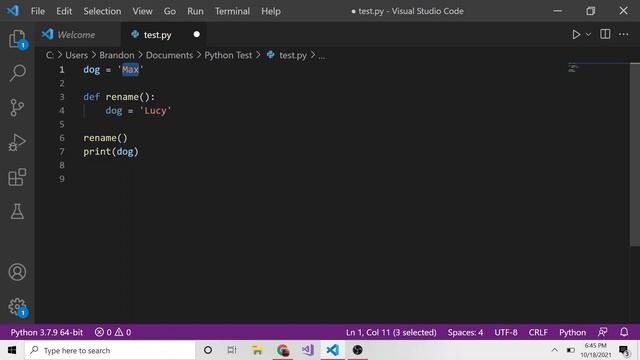Open the Testing flask view

click(17, 211)
